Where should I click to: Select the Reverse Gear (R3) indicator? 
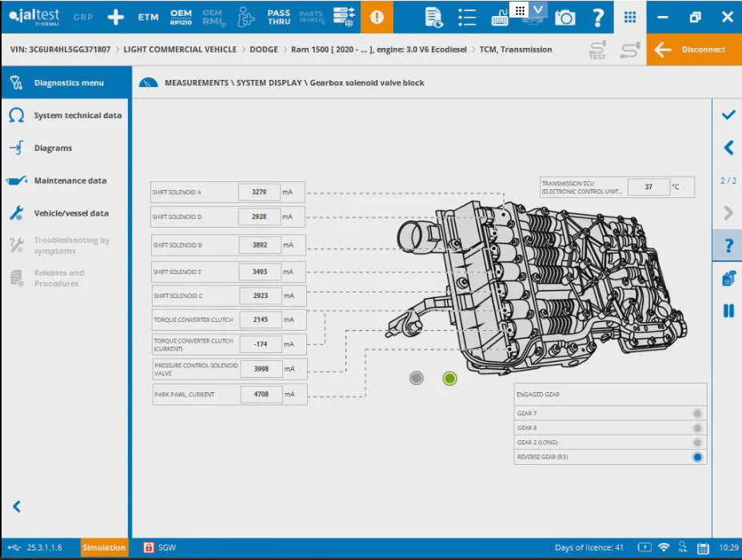click(x=697, y=457)
